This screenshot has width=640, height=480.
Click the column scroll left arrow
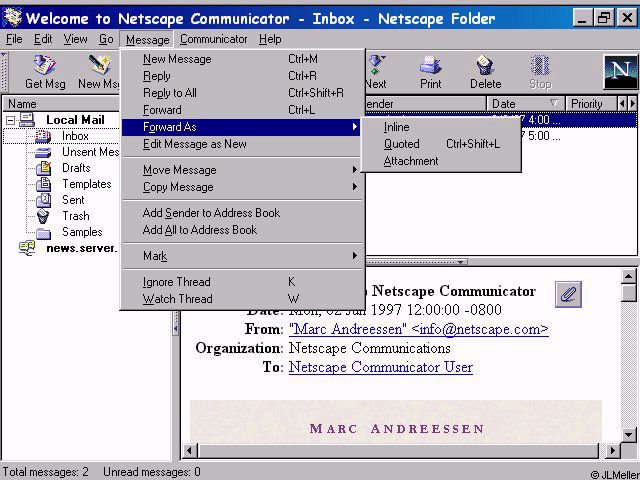pyautogui.click(x=622, y=104)
